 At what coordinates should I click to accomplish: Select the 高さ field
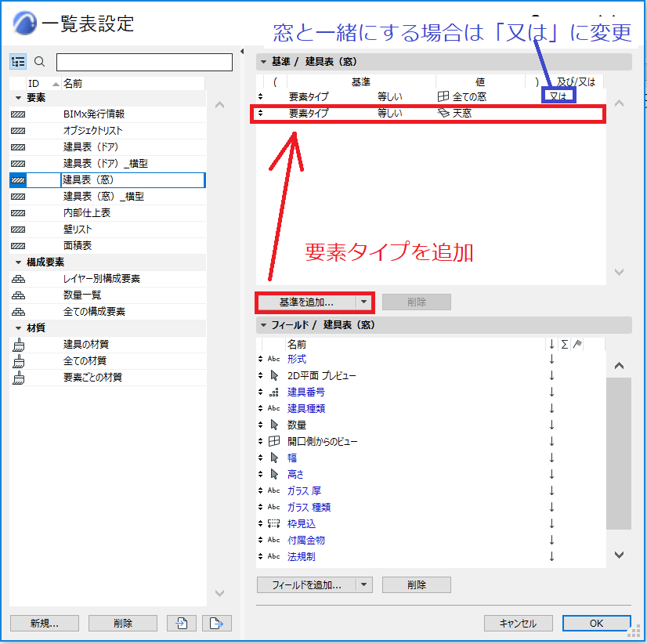tap(295, 475)
